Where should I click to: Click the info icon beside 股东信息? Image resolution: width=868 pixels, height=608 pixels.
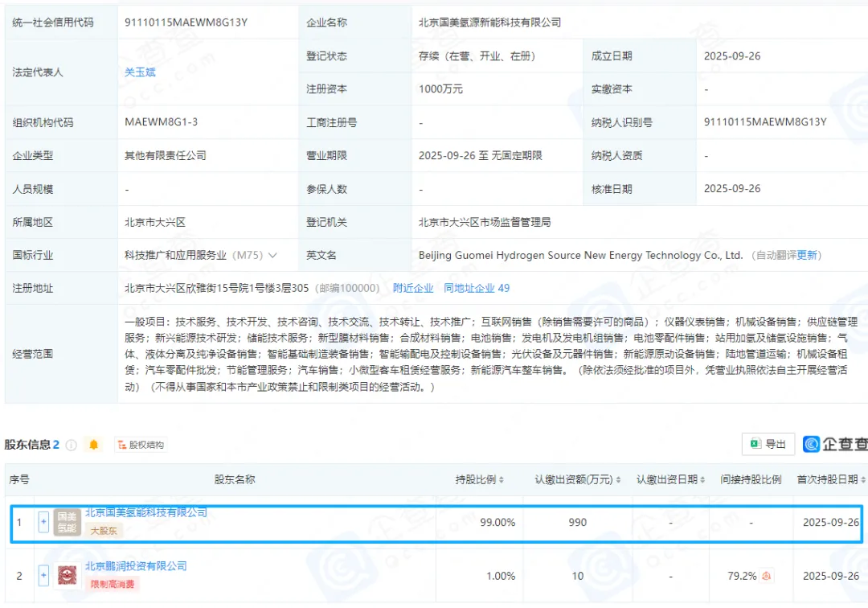[x=72, y=445]
